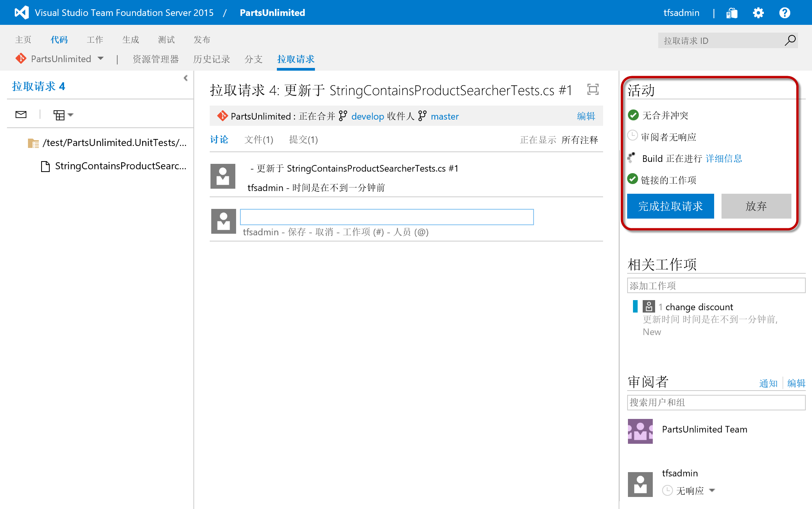Click the tfsadmin reviewer avatar
Screen dimensions: 812x509
640,485
